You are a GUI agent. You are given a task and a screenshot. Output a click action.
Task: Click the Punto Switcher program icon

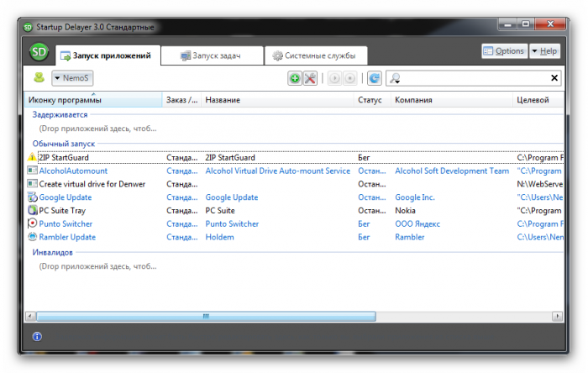click(33, 223)
